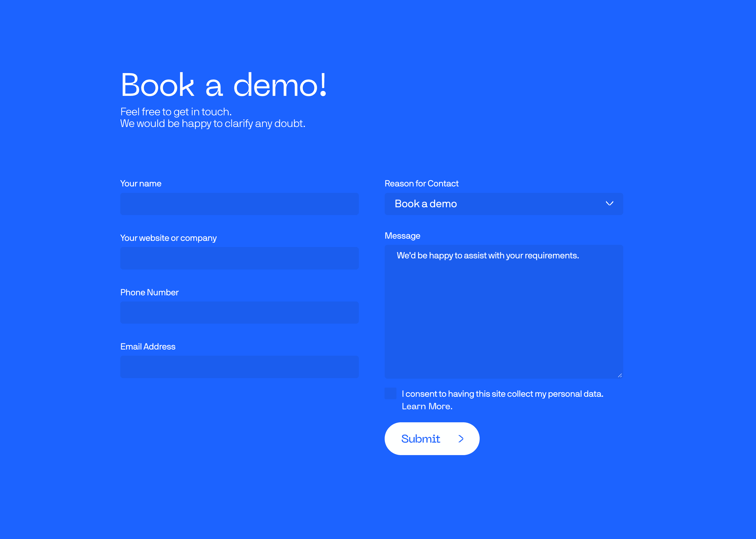Click the message box resize handle

click(620, 375)
